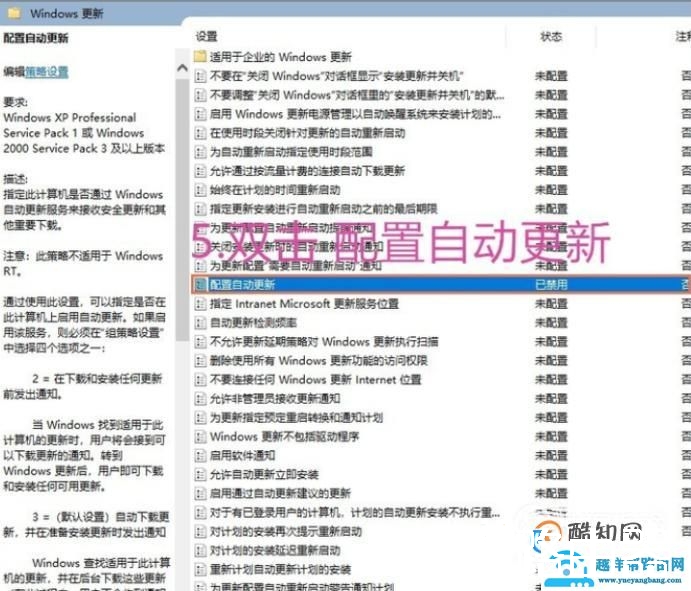Select 允许自动更新立即安装 policy text
The image size is (691, 591).
[264, 474]
